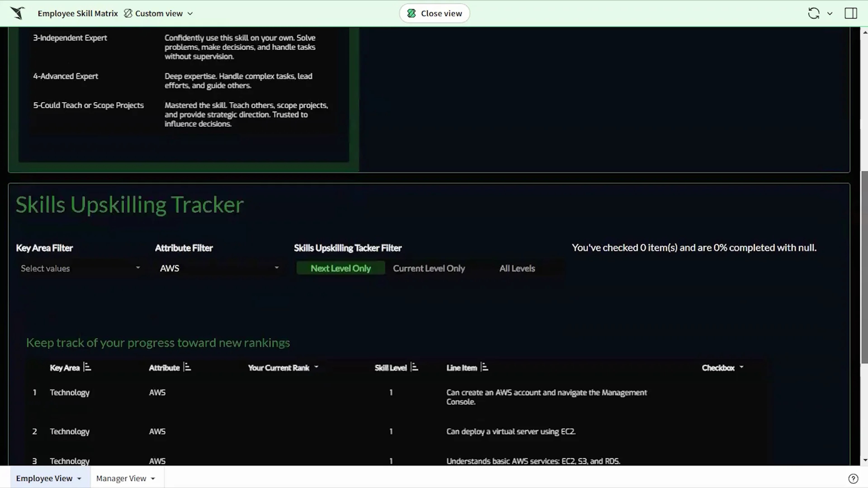Screen dimensions: 868x488
Task: Click Technology cell in row 1
Action: [x=70, y=393]
